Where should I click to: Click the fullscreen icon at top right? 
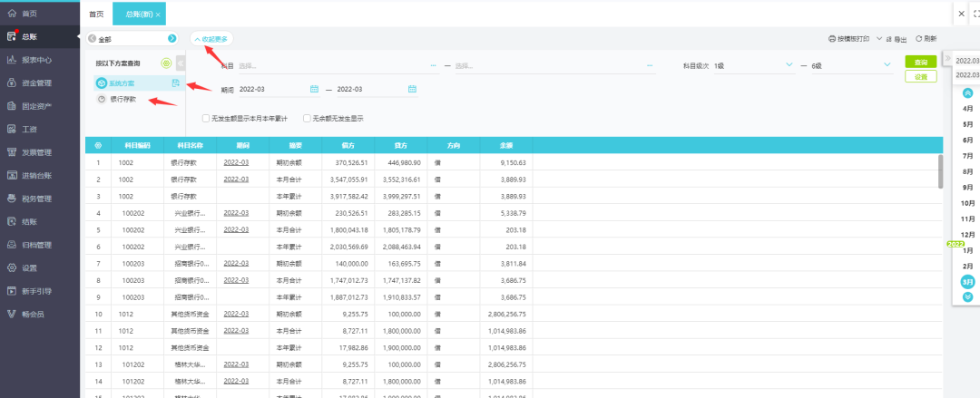coord(976,13)
